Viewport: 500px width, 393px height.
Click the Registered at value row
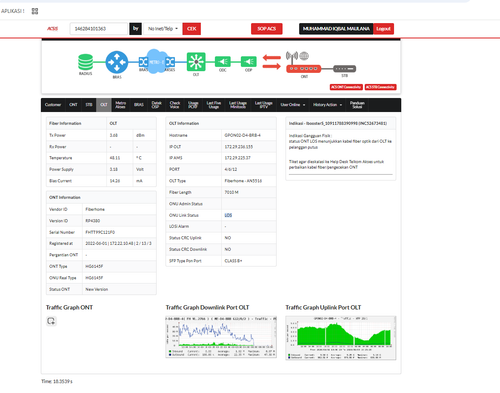point(118,243)
